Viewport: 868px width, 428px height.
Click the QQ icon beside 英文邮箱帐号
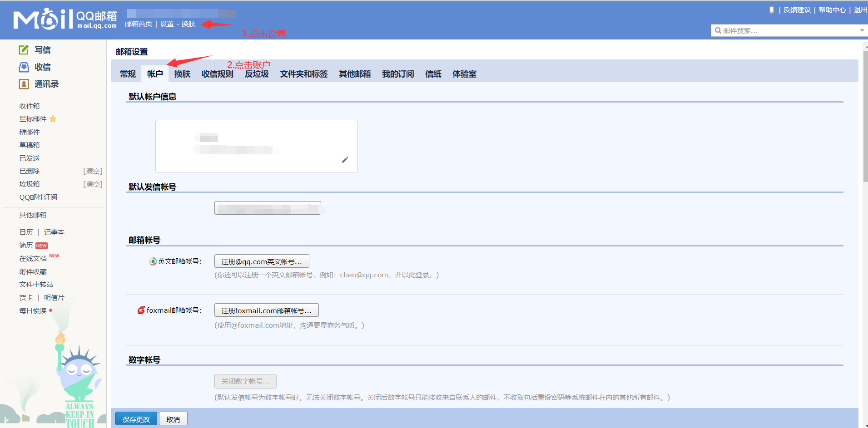tap(153, 261)
